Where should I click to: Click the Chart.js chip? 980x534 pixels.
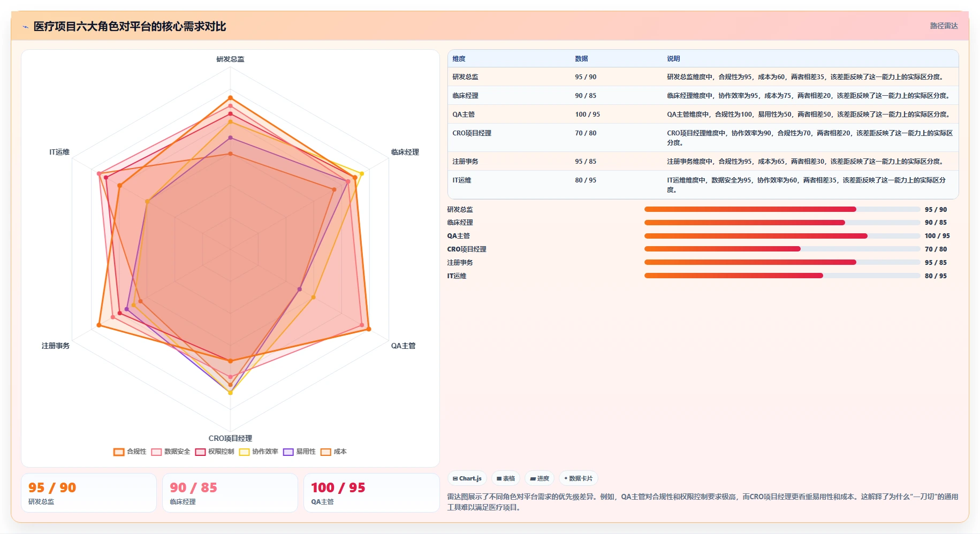[467, 478]
